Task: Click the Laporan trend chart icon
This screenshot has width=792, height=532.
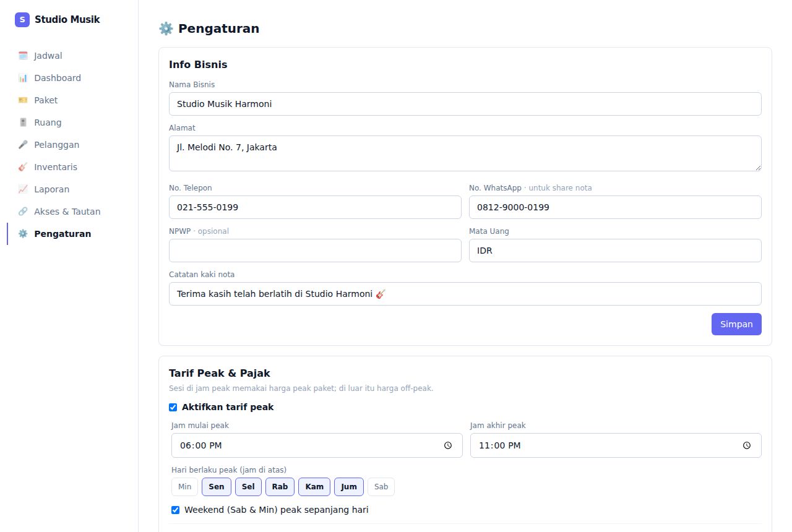Action: point(23,189)
